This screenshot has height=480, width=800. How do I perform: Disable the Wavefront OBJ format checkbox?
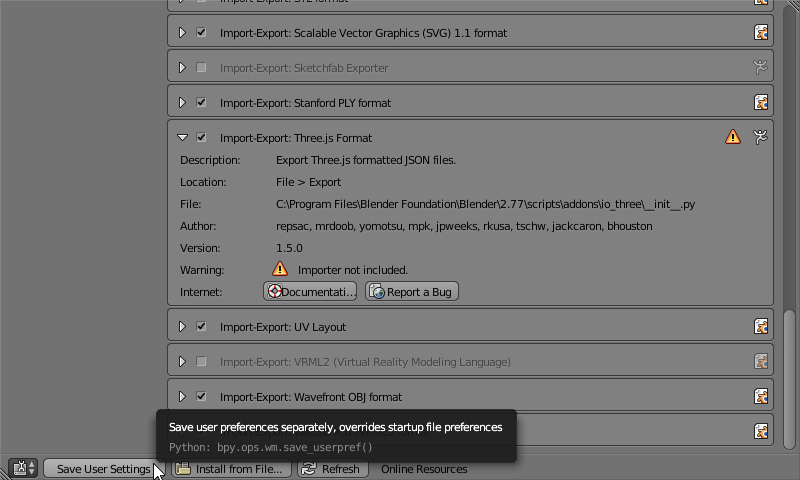point(201,396)
